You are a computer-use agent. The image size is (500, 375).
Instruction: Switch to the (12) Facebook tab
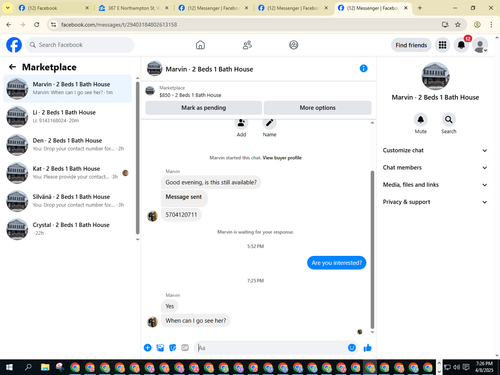(53, 8)
